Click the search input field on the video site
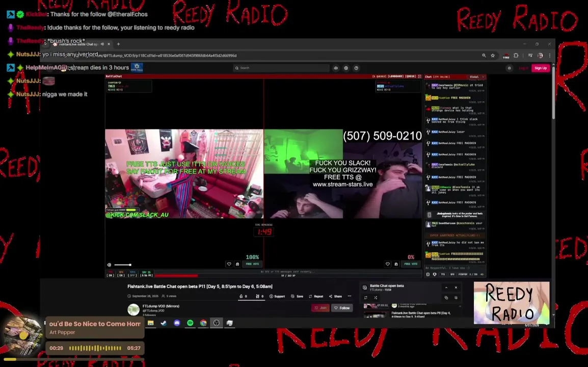The image size is (588, 367). [281, 68]
